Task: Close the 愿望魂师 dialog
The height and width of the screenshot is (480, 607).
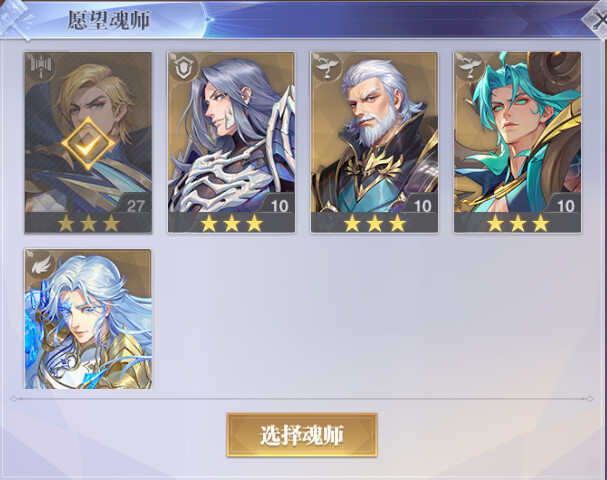Action: (x=596, y=20)
